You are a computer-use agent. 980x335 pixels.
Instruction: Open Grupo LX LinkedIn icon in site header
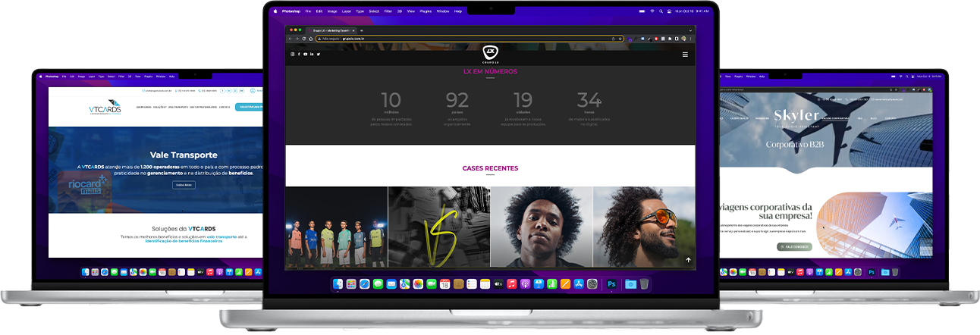[312, 54]
